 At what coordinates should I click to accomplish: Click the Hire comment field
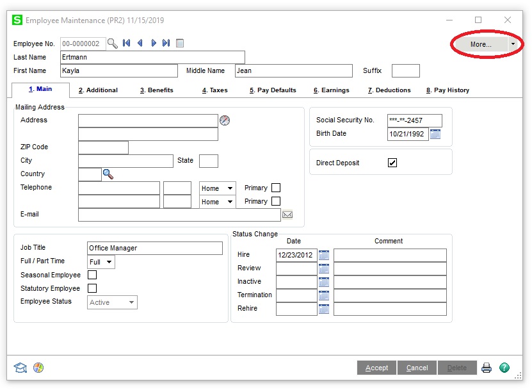coord(390,255)
